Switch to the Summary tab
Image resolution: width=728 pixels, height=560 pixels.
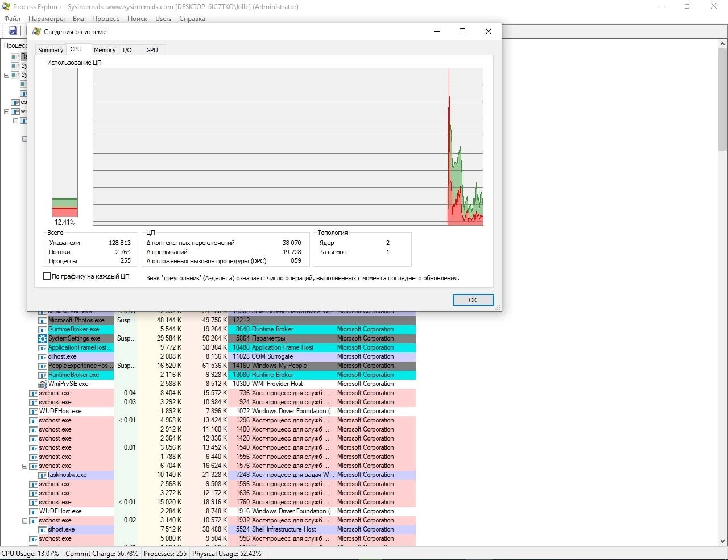51,50
